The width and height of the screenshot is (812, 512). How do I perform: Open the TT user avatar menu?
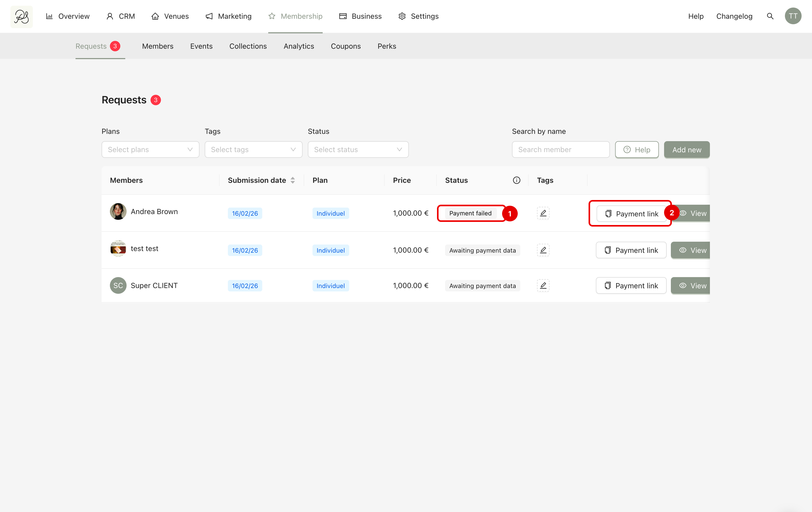793,16
